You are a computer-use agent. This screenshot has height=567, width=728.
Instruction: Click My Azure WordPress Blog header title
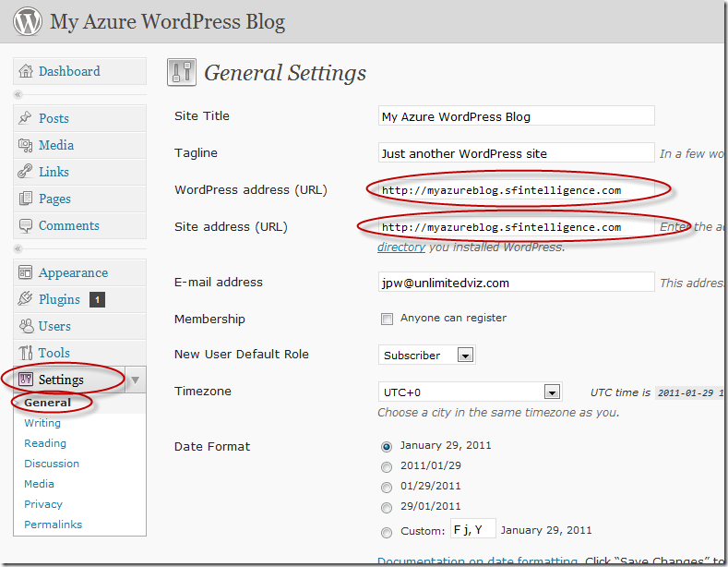[x=168, y=22]
